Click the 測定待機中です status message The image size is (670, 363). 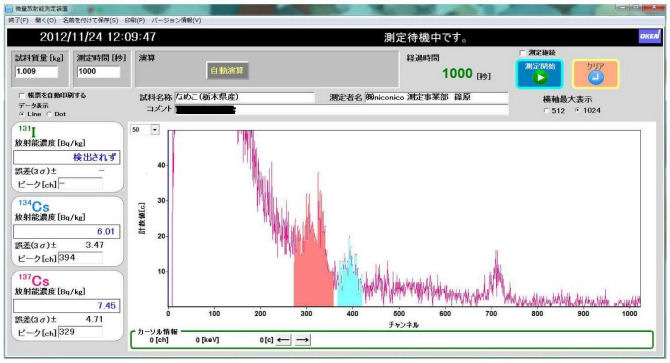tap(425, 38)
